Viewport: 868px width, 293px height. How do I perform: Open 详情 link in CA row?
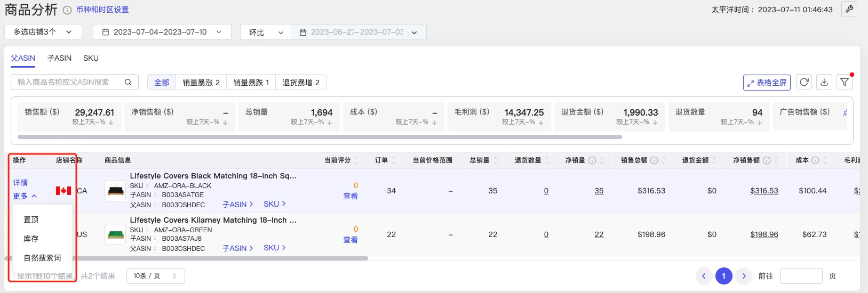click(x=20, y=183)
